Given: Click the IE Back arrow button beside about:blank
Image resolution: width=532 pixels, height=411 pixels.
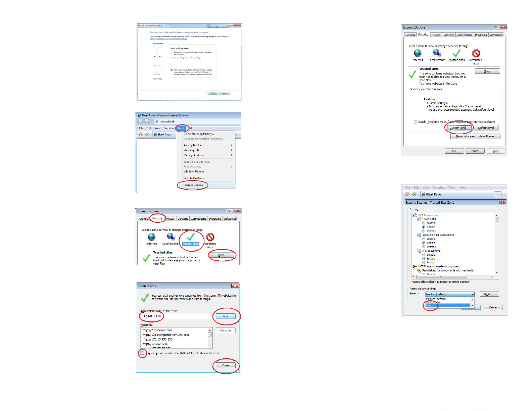Looking at the screenshot, I should pos(140,121).
